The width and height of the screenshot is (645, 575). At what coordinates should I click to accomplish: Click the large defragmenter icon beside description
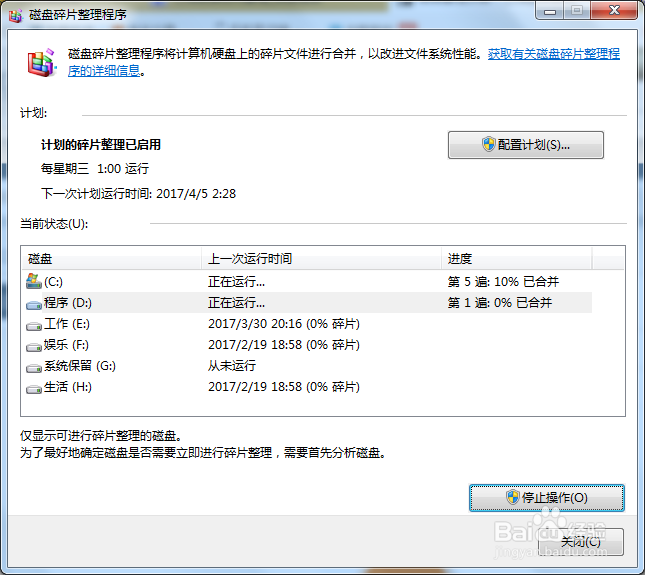[41, 63]
